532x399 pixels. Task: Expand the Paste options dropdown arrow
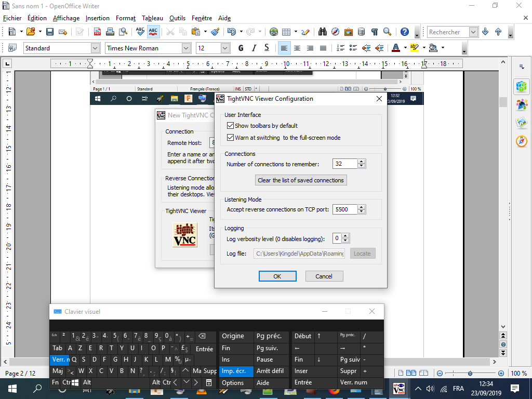pyautogui.click(x=205, y=32)
